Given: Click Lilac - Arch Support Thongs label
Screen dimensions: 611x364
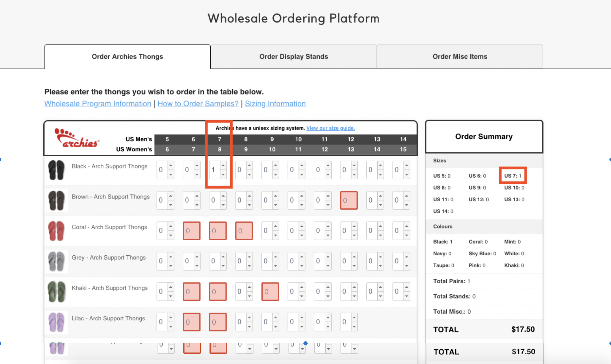Looking at the screenshot, I should (108, 318).
